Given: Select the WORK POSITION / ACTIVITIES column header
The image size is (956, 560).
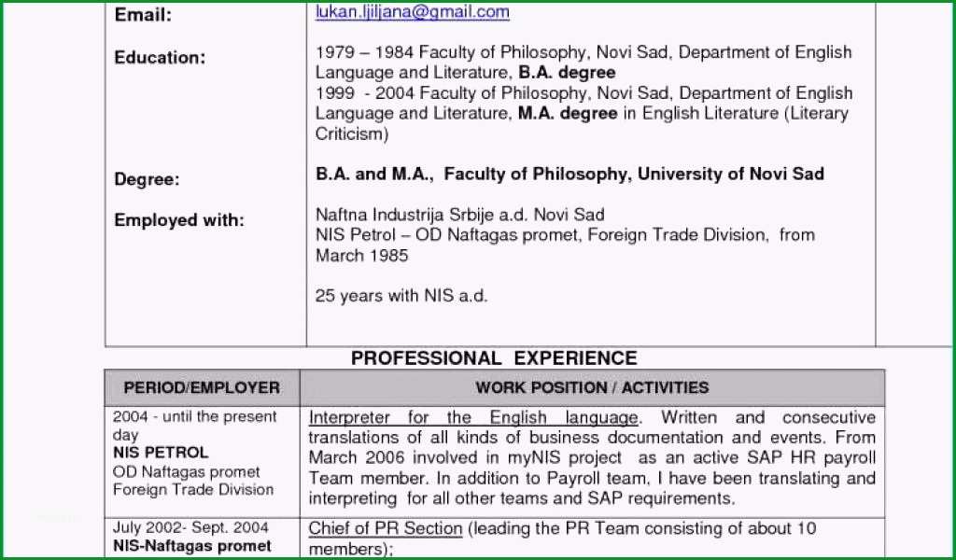Looking at the screenshot, I should [x=592, y=387].
